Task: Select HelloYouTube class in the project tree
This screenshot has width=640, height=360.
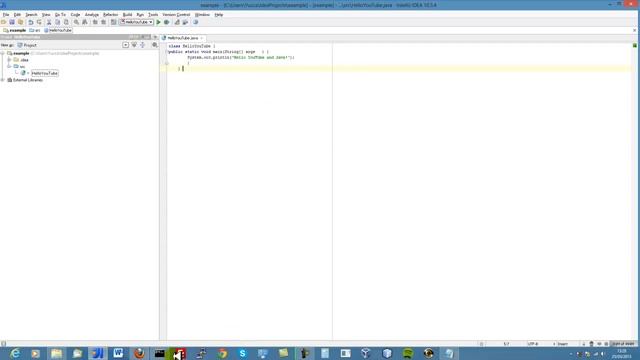Action: point(45,73)
